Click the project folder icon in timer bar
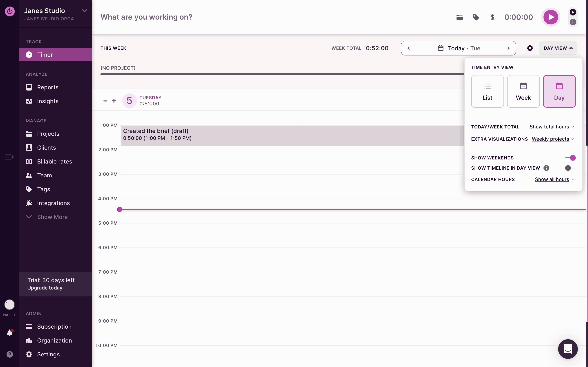The image size is (588, 367). coord(459,17)
